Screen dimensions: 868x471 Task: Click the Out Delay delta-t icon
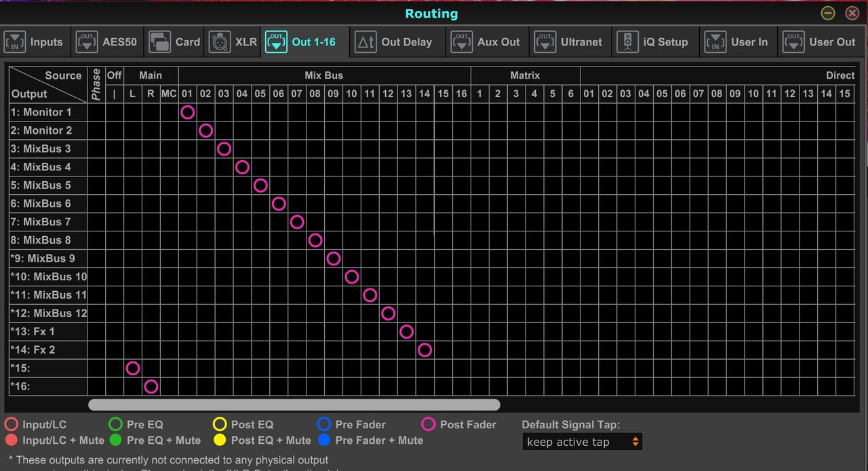click(x=366, y=42)
